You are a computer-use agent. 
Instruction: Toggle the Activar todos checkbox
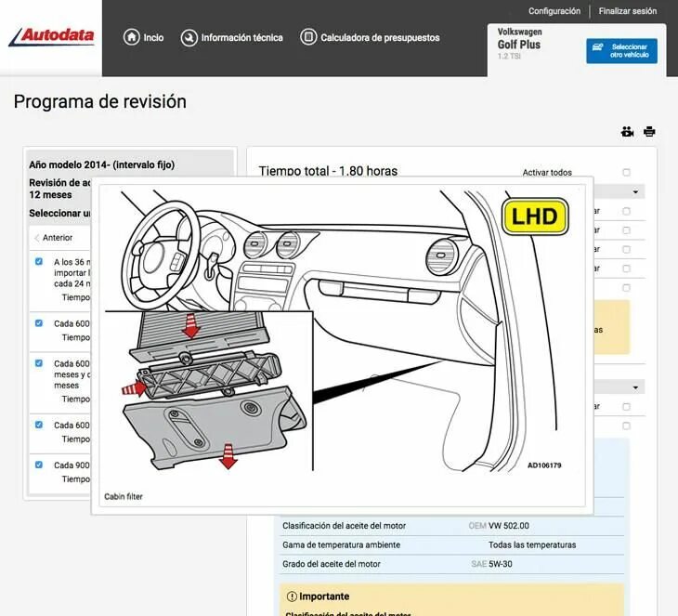(x=626, y=172)
